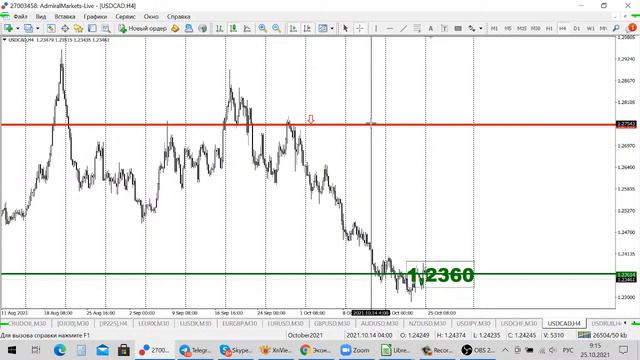
Task: Open the Сервис menu
Action: [125, 17]
